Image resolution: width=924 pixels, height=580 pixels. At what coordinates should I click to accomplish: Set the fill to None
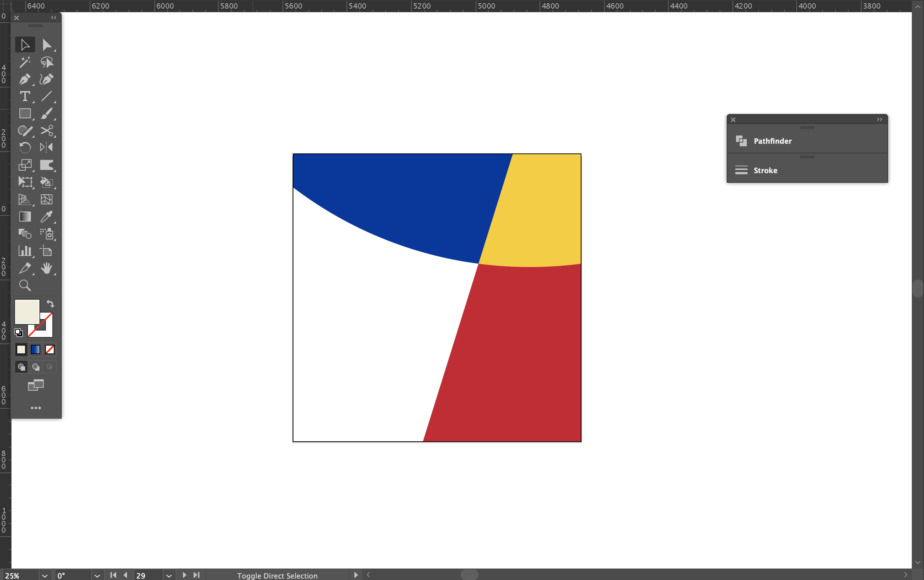[x=49, y=349]
